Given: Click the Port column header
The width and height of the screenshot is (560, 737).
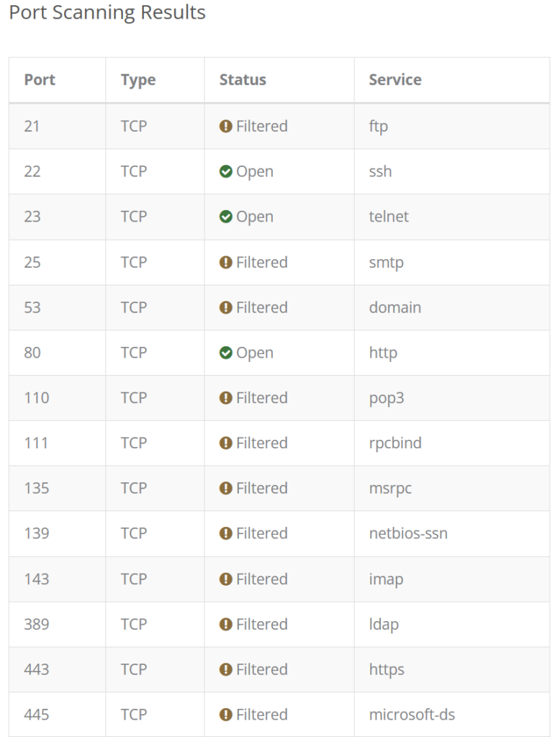Looking at the screenshot, I should tap(40, 80).
